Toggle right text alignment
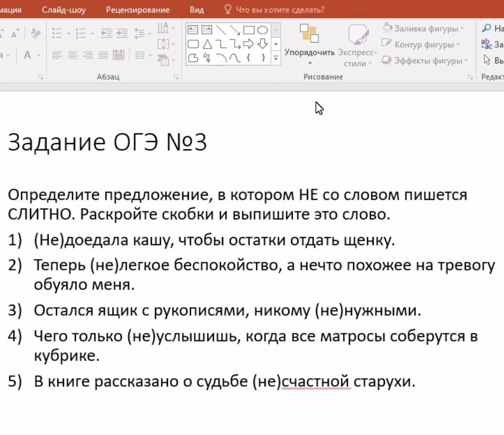The width and height of the screenshot is (504, 435). (88, 55)
